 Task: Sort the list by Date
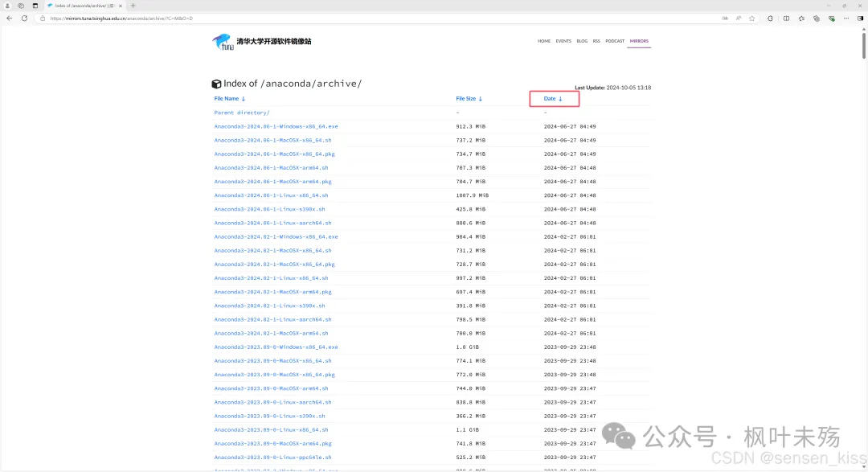553,99
